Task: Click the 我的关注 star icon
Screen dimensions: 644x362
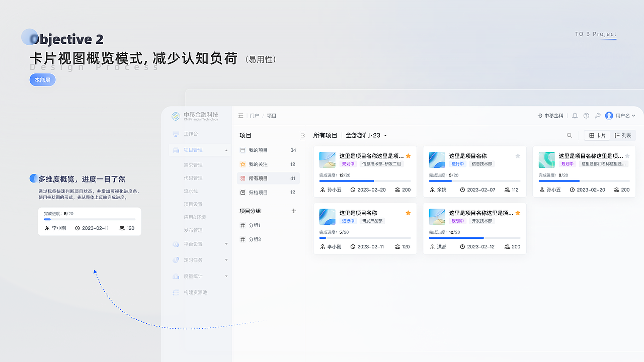Action: point(243,164)
